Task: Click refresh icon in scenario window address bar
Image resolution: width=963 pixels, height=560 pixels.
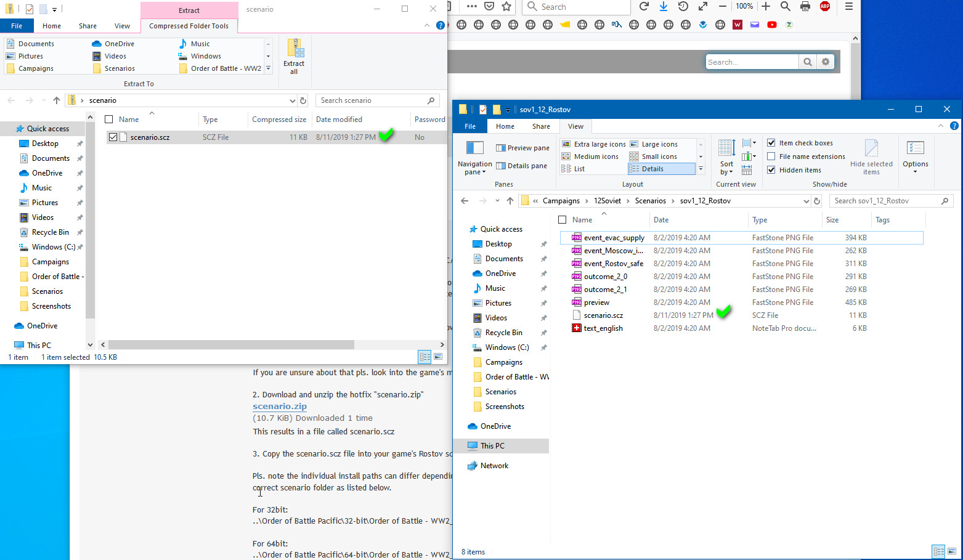Action: 303,100
